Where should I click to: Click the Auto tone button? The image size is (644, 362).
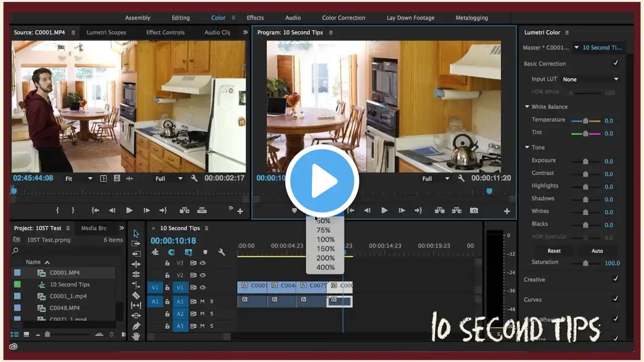597,250
